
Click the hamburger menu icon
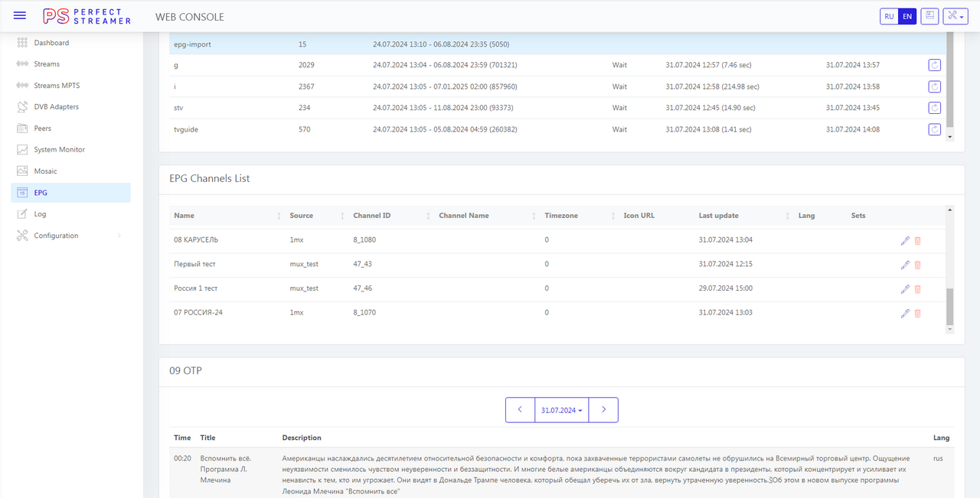pyautogui.click(x=20, y=16)
